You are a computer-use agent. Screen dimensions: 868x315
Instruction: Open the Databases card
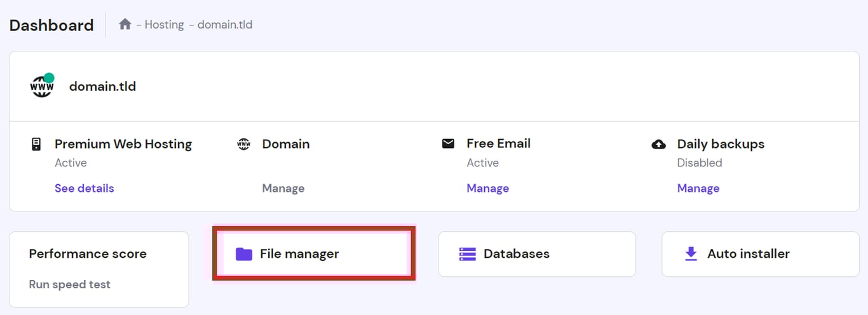click(537, 254)
